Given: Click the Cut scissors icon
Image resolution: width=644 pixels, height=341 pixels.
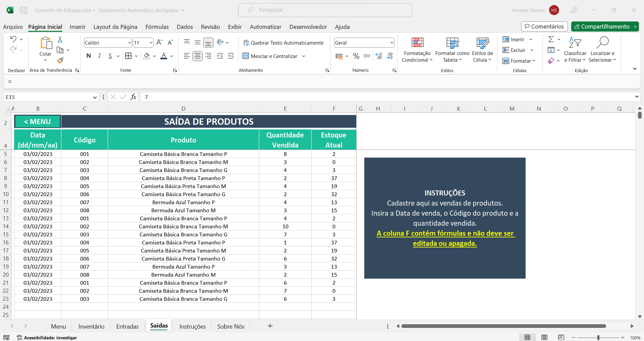Looking at the screenshot, I should click(x=60, y=40).
